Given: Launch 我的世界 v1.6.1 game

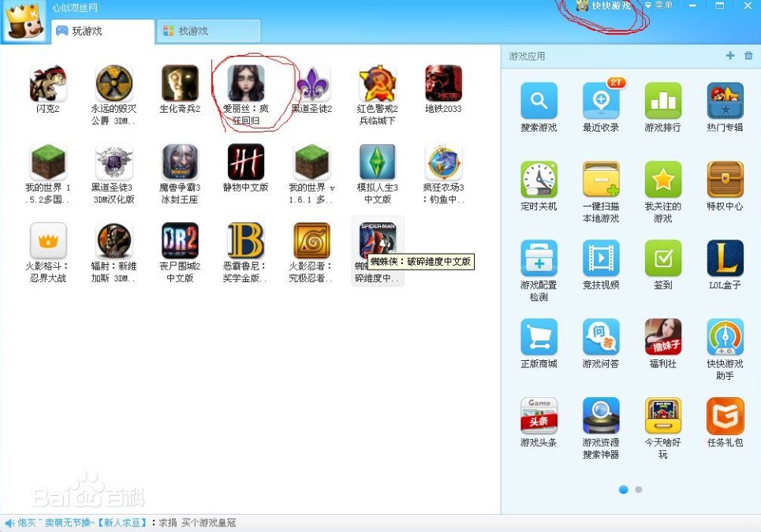Looking at the screenshot, I should pyautogui.click(x=311, y=162).
